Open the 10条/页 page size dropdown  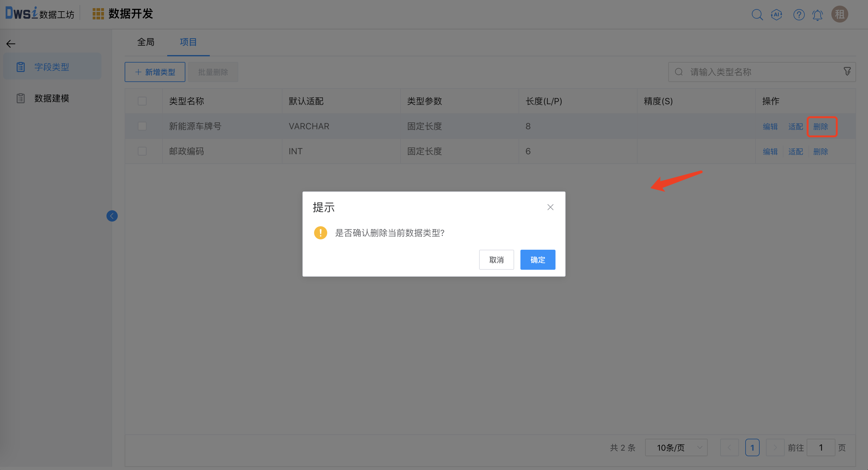pos(676,447)
